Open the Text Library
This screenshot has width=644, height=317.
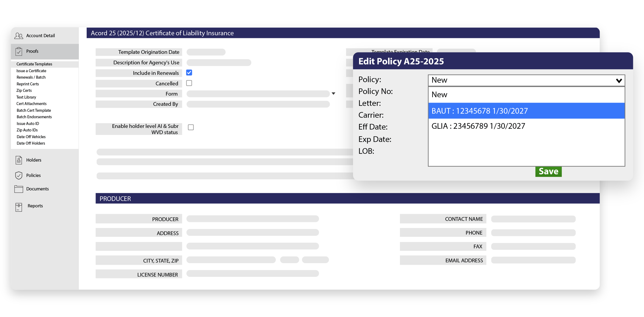tap(26, 97)
